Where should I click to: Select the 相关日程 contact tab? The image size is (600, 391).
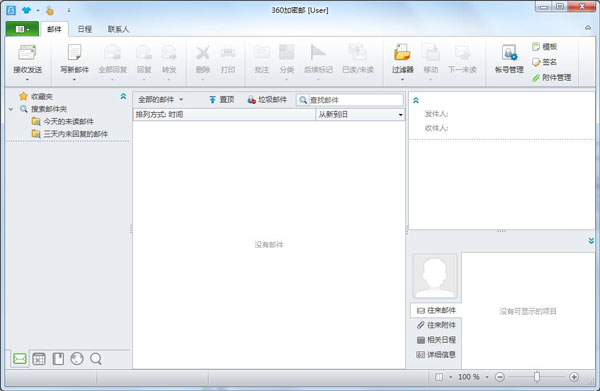pyautogui.click(x=436, y=340)
